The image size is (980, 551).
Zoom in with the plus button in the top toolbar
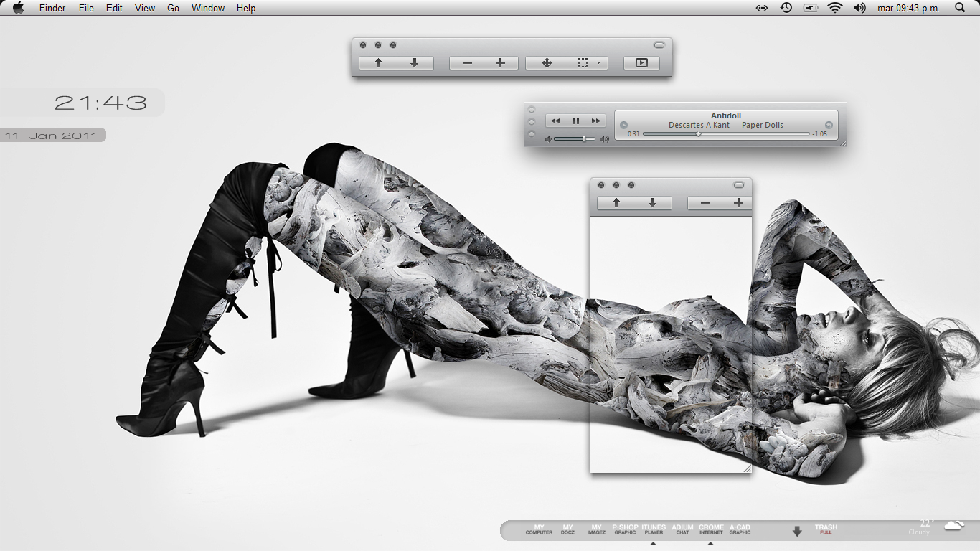coord(501,63)
